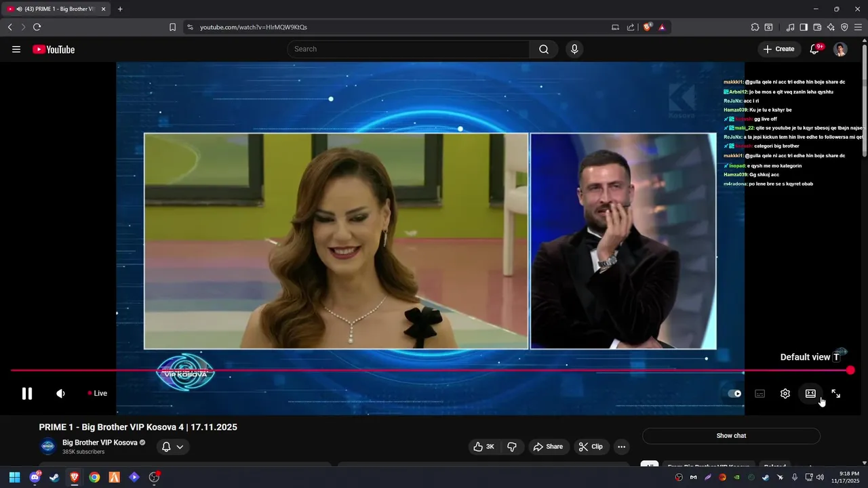
Task: Click the install app icon in address bar
Action: tap(615, 27)
